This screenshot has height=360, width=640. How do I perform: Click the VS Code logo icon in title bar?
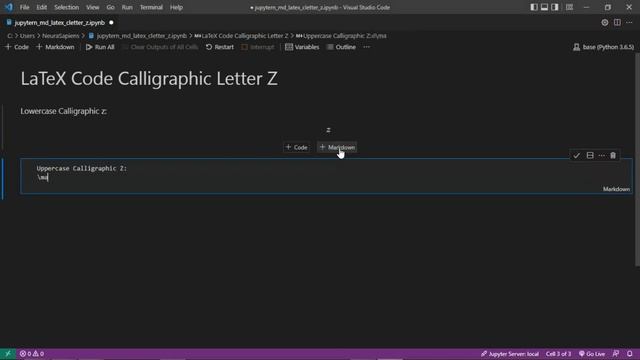pos(9,7)
